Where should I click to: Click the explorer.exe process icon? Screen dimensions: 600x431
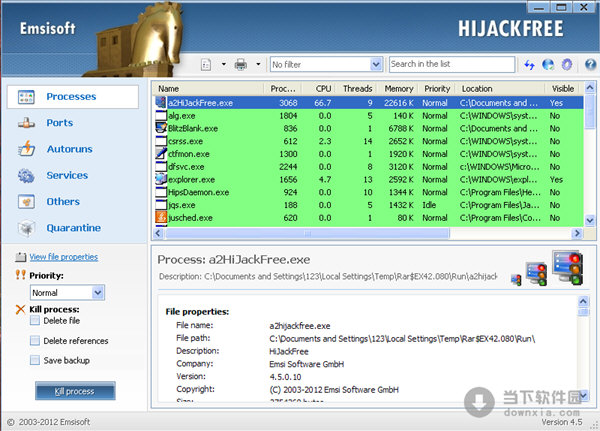(161, 179)
